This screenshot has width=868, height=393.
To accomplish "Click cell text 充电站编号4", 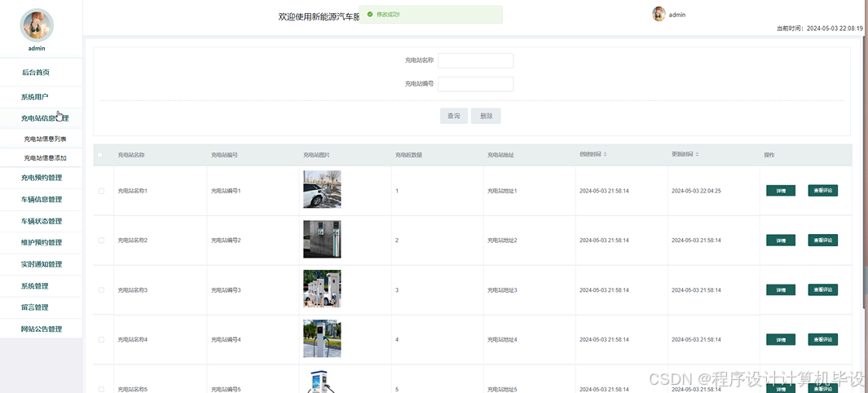I will click(226, 339).
